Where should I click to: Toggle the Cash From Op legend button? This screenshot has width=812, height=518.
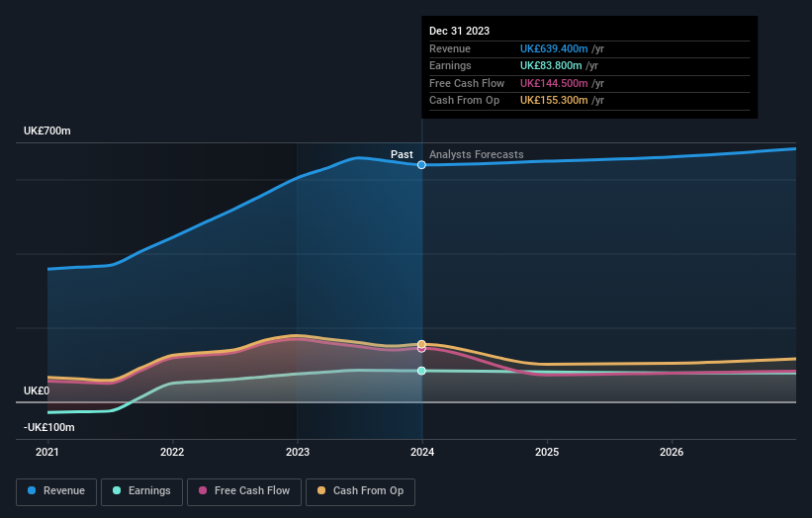click(360, 491)
